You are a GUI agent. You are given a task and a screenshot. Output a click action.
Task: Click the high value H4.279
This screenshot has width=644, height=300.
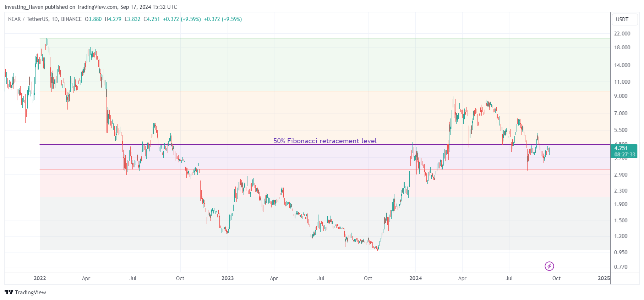(113, 19)
